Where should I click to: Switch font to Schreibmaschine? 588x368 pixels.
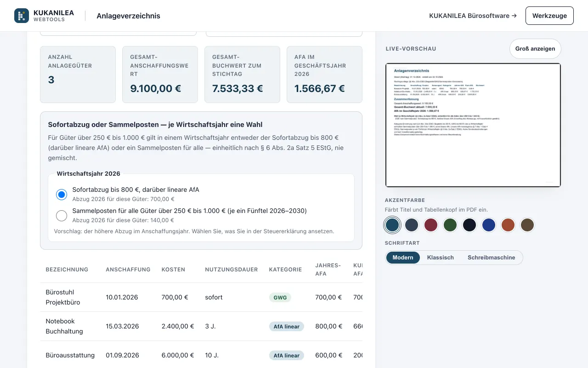pyautogui.click(x=492, y=258)
